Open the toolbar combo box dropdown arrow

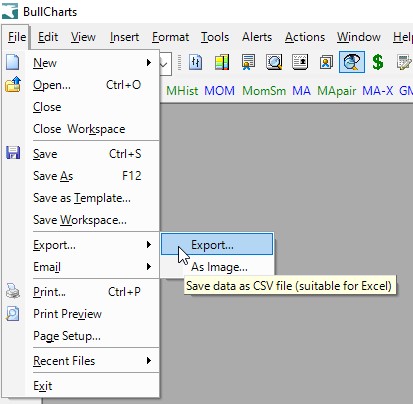pyautogui.click(x=164, y=63)
